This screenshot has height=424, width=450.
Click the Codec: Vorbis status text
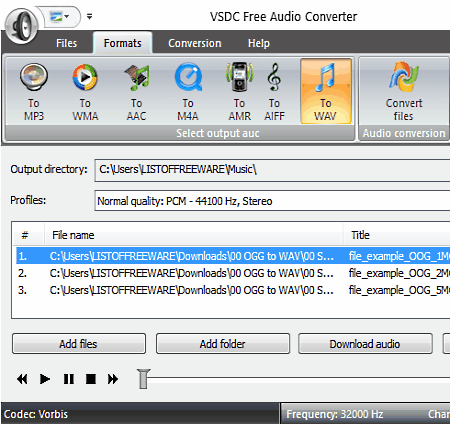36,414
